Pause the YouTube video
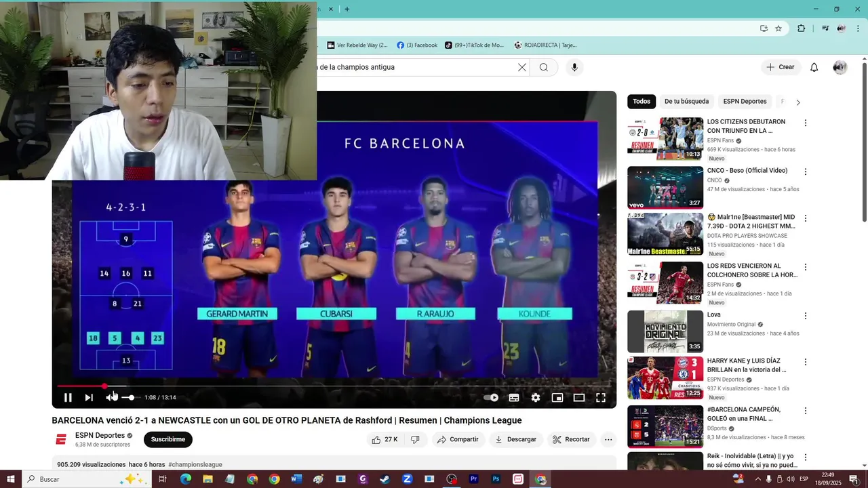868x488 pixels. click(68, 398)
